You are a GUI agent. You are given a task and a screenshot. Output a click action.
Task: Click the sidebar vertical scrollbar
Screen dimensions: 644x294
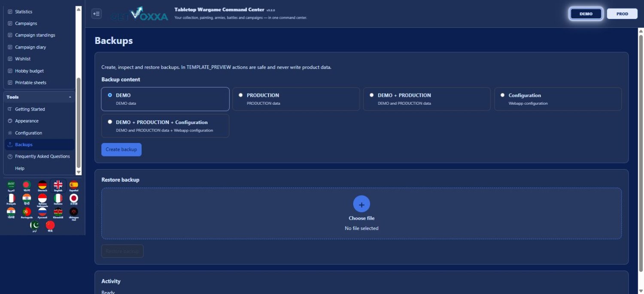click(x=78, y=122)
